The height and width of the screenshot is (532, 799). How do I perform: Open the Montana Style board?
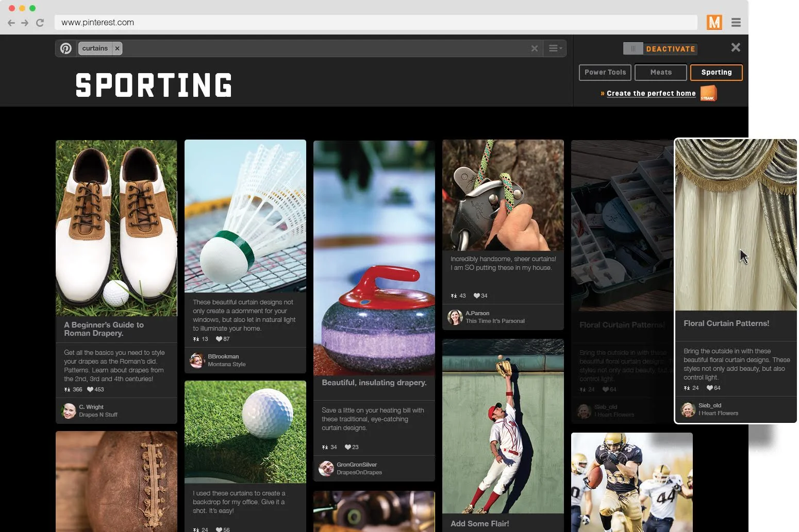coord(227,365)
